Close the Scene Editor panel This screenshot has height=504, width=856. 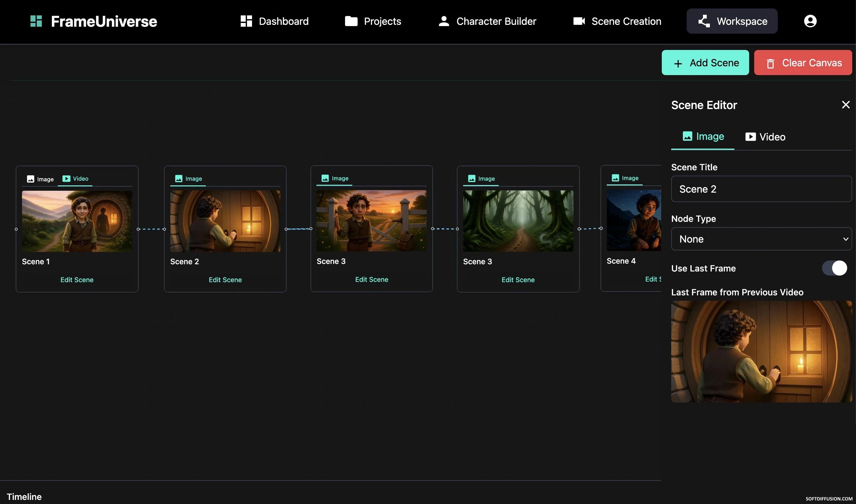coord(846,105)
